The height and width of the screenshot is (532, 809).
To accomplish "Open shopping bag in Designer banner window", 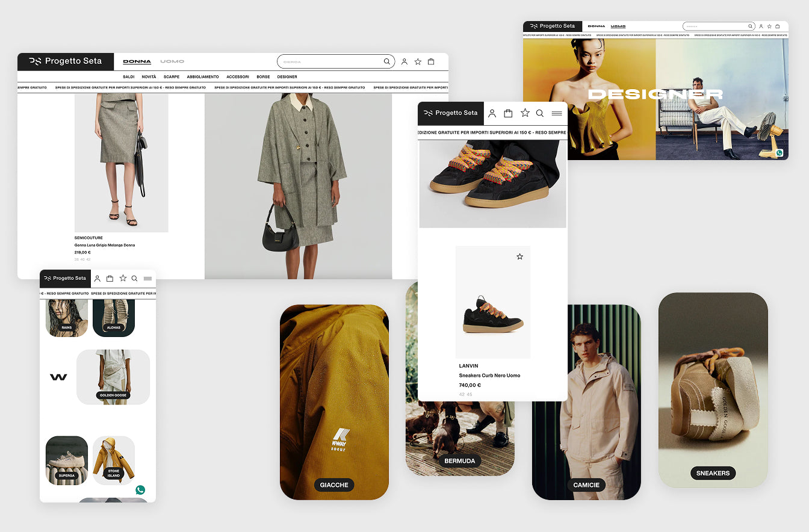I will coord(777,26).
